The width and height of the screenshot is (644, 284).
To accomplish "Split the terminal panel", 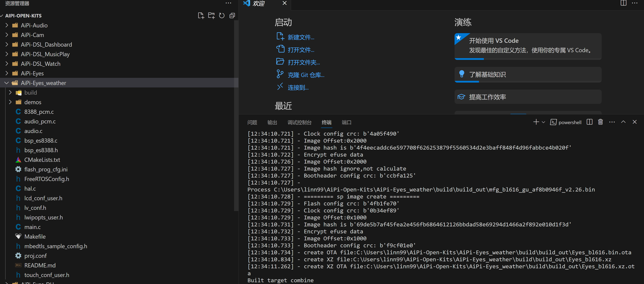I will [589, 122].
